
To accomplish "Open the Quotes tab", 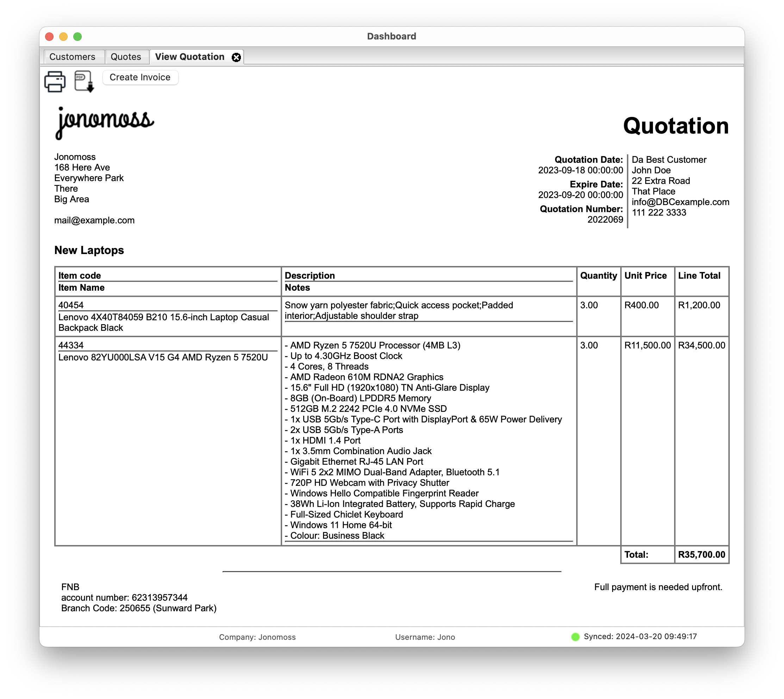I will [126, 57].
